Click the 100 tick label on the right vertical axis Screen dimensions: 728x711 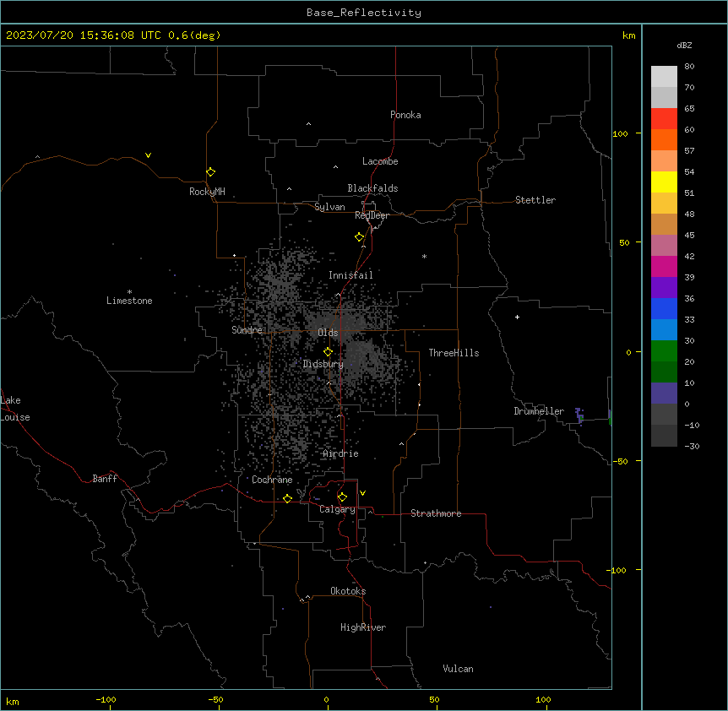pyautogui.click(x=620, y=133)
